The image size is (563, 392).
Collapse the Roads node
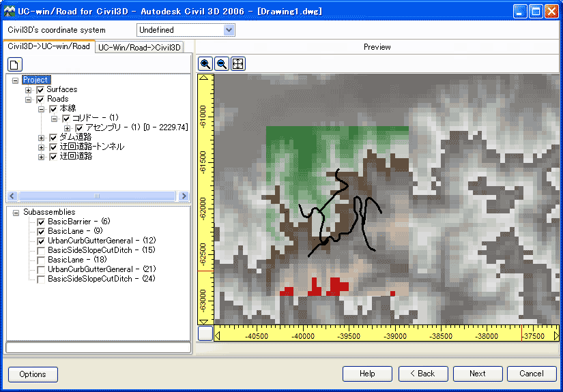coord(28,100)
